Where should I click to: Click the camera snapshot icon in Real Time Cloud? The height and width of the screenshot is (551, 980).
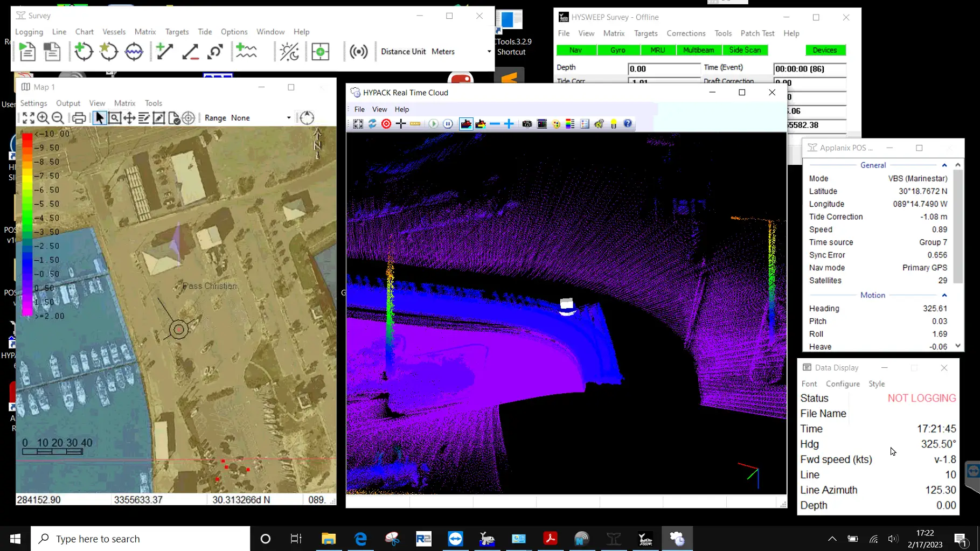click(527, 124)
